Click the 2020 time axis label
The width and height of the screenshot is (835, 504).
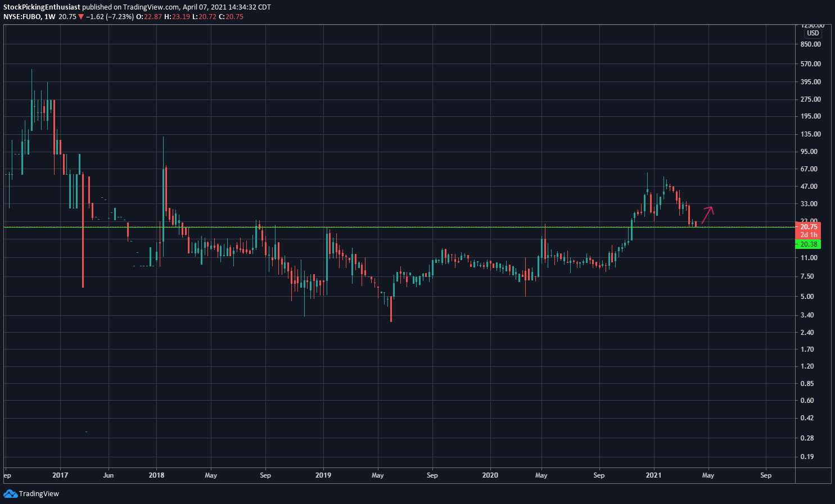point(490,475)
